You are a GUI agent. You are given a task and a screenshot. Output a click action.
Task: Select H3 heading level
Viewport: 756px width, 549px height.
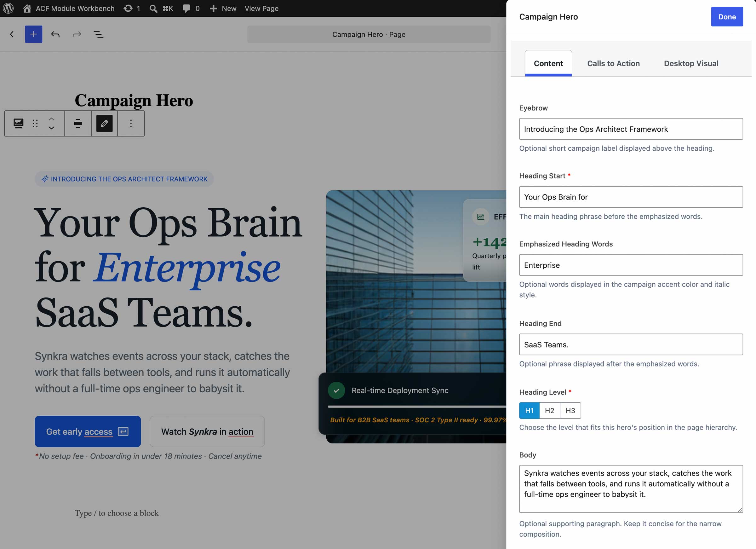click(x=570, y=411)
